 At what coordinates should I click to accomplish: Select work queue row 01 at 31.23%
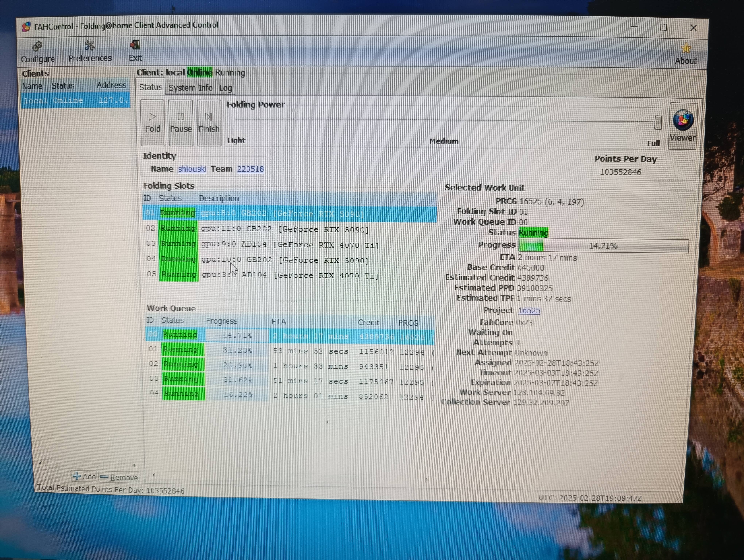click(x=290, y=351)
